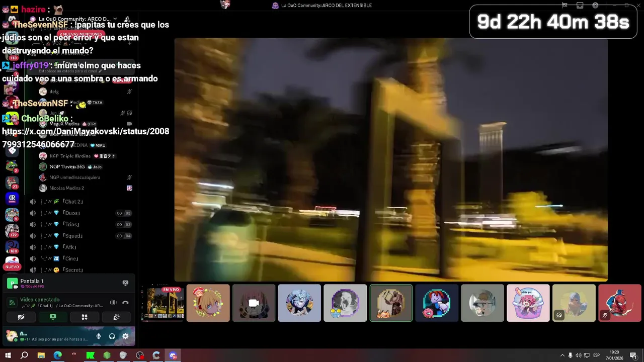Select the Spider-Man avatar participant tile
Viewport: 644px width, 362px height.
point(620,303)
